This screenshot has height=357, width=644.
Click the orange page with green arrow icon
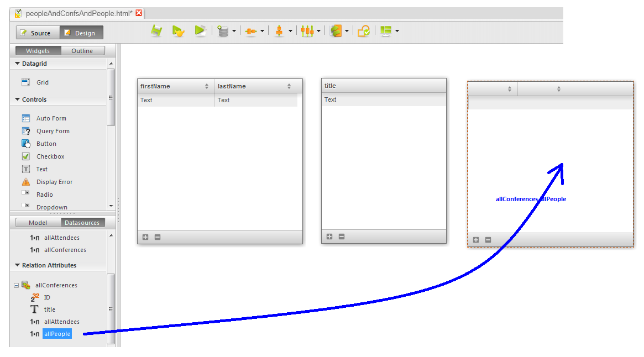coord(336,31)
